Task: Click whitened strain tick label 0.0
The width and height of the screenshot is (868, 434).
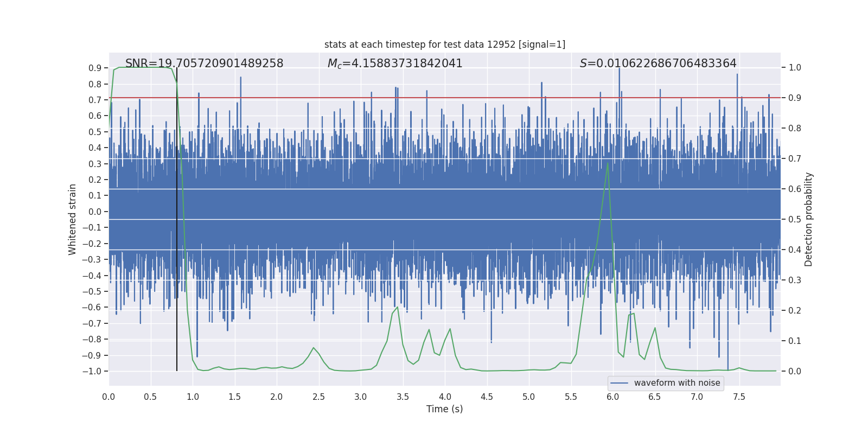Action: click(x=95, y=212)
